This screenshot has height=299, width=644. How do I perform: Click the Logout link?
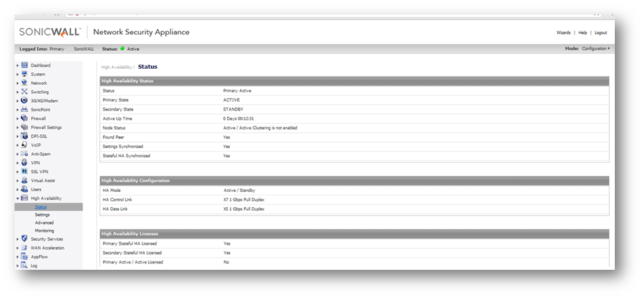coord(600,33)
